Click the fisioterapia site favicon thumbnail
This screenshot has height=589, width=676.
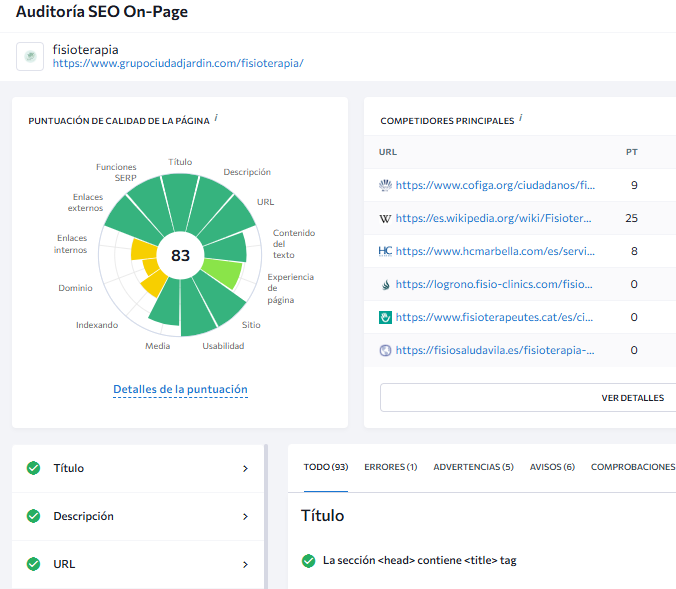(x=30, y=56)
